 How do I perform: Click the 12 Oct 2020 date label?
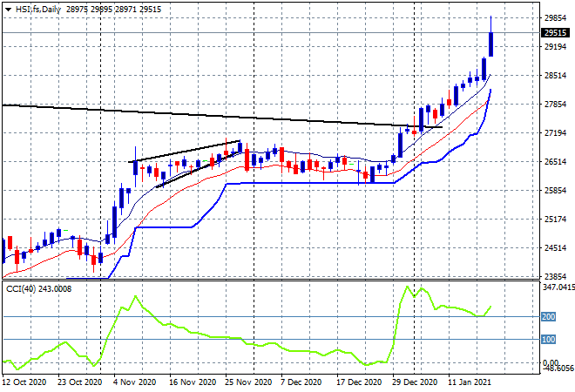pos(24,382)
